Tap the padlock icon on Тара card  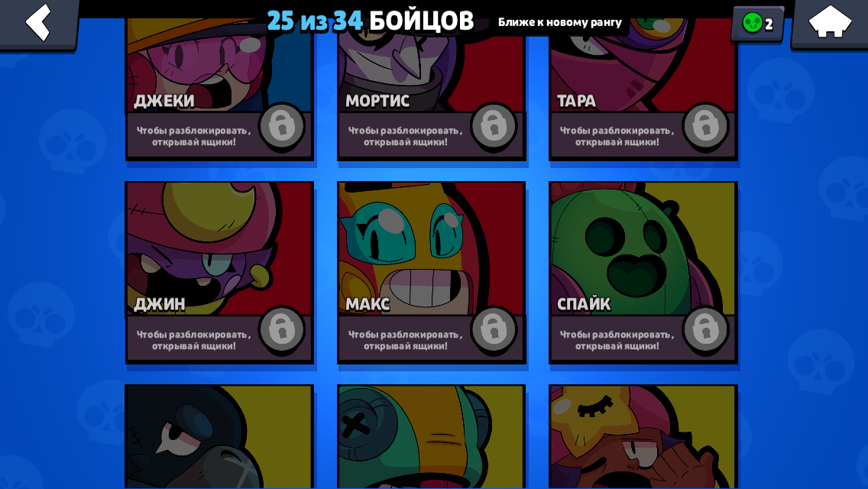pos(705,127)
